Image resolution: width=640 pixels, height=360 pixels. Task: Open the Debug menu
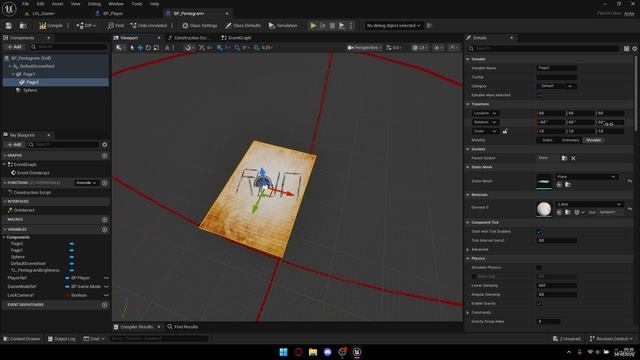[x=94, y=4]
